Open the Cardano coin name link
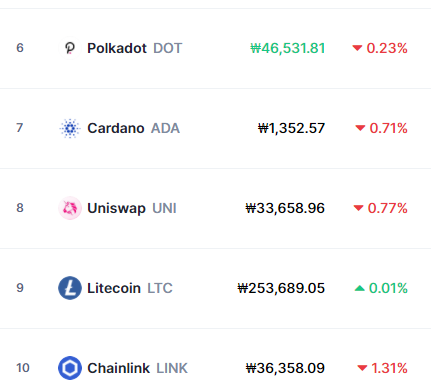The width and height of the screenshot is (431, 388). pyautogui.click(x=116, y=128)
